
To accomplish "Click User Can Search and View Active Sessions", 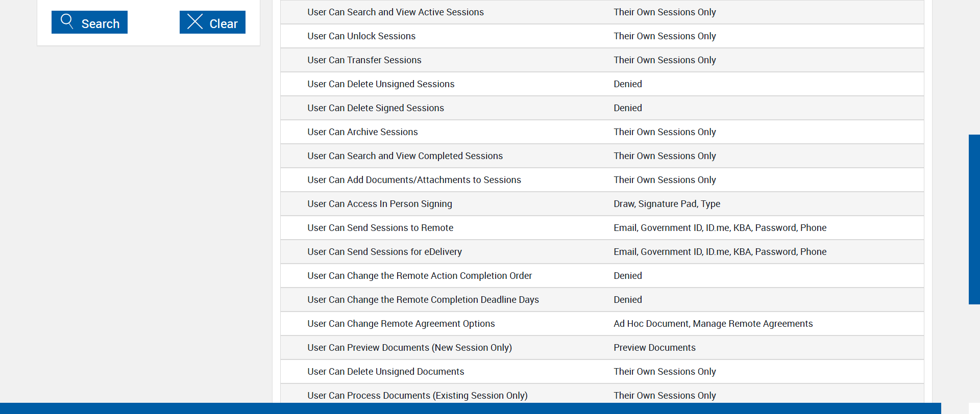I will point(396,12).
